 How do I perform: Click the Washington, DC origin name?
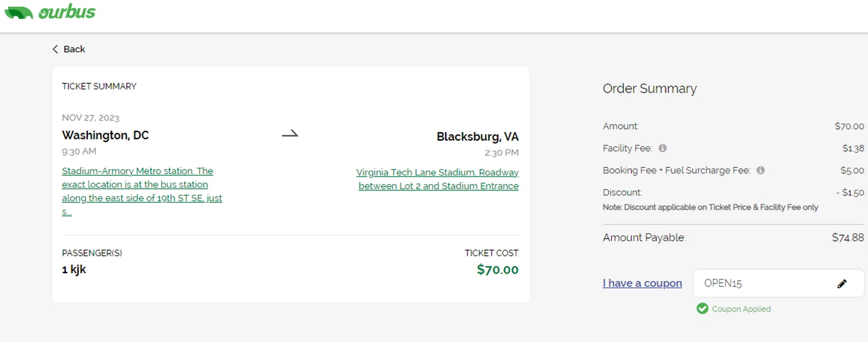(105, 135)
